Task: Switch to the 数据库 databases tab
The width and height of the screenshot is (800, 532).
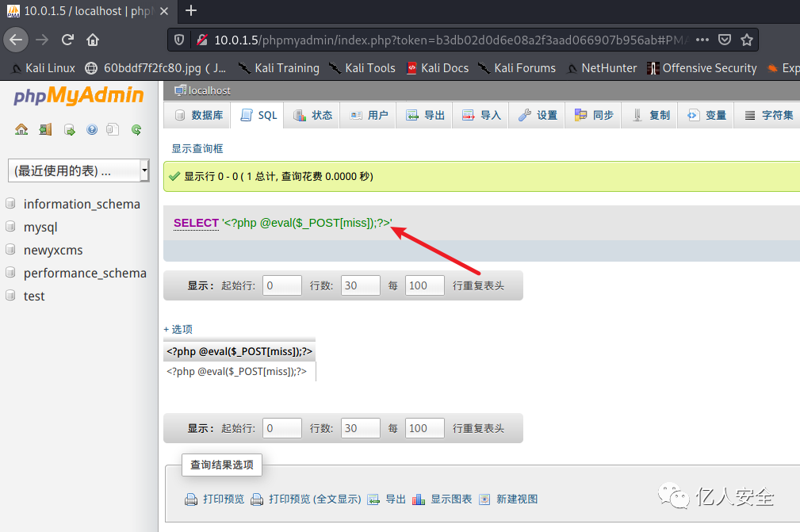Action: (x=198, y=115)
